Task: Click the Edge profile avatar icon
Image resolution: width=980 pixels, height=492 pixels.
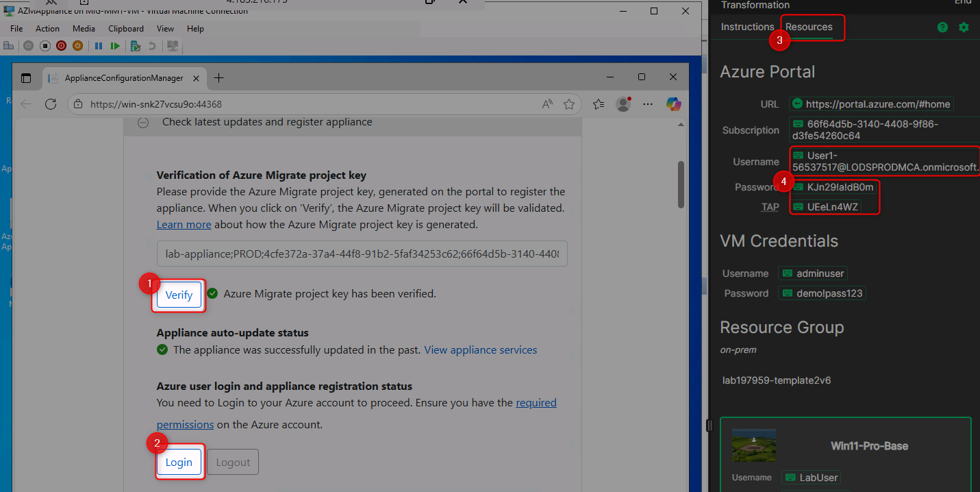Action: 623,104
